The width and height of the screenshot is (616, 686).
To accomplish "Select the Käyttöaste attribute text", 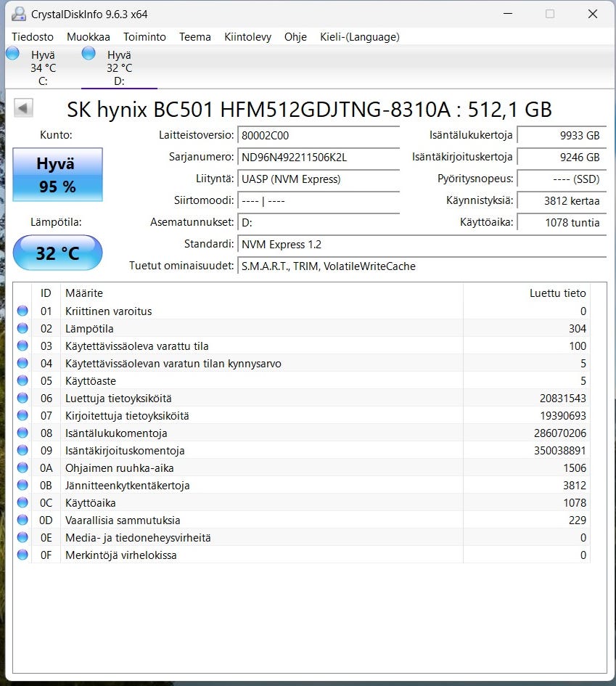I will pyautogui.click(x=91, y=381).
